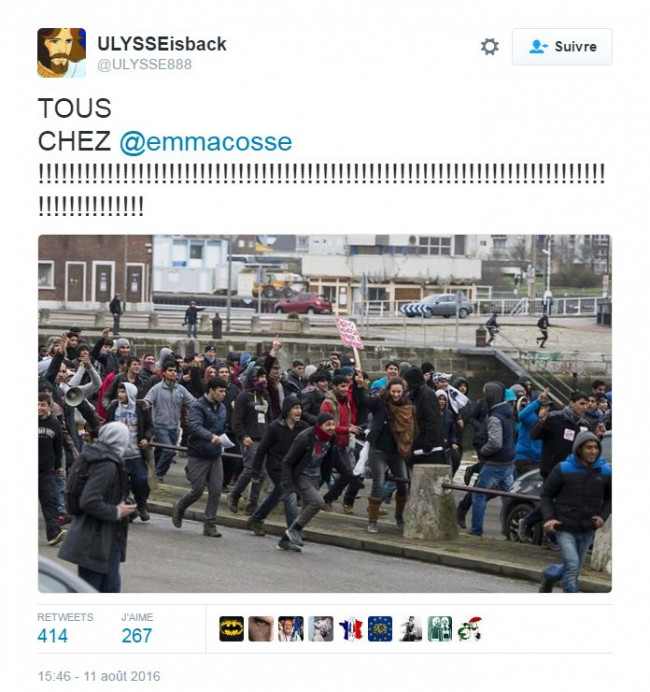The image size is (650, 692).
Task: Open the last red-green liker avatar
Action: coord(470,628)
